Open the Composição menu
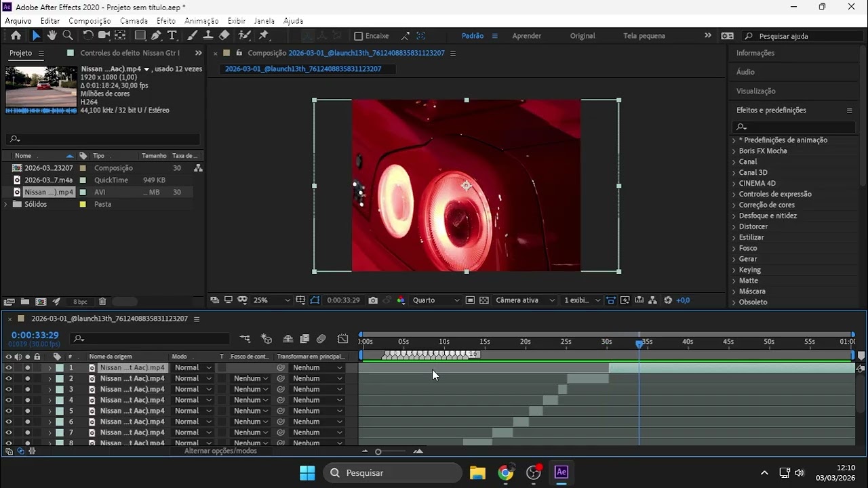Image resolution: width=868 pixels, height=488 pixels. click(x=90, y=21)
